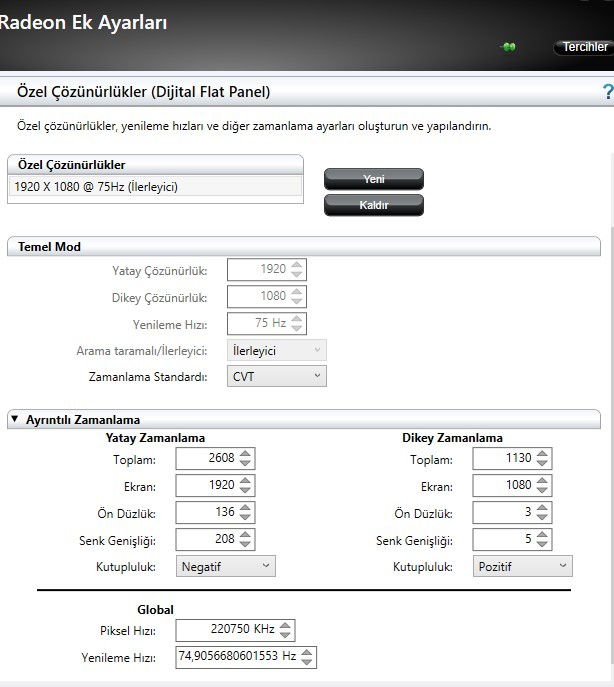Image resolution: width=614 pixels, height=687 pixels.
Task: Open horizontal Kutupluluk Negatif dropdown
Action: pyautogui.click(x=226, y=567)
